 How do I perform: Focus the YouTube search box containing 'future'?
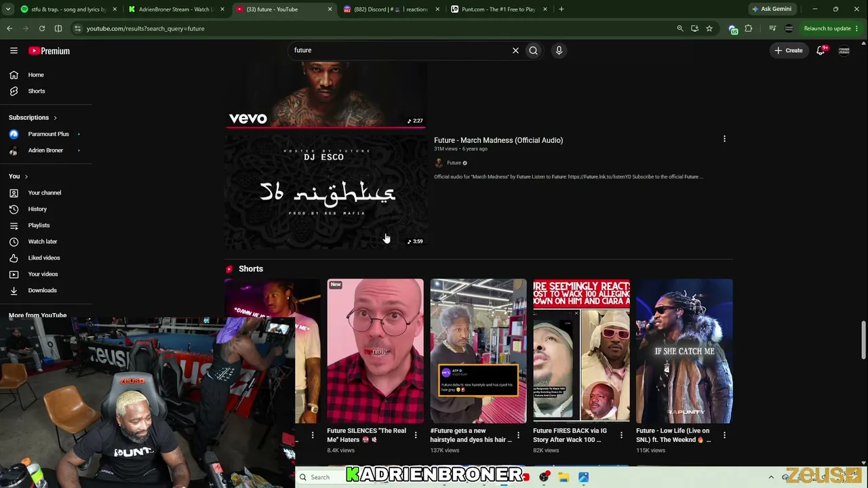pos(400,50)
